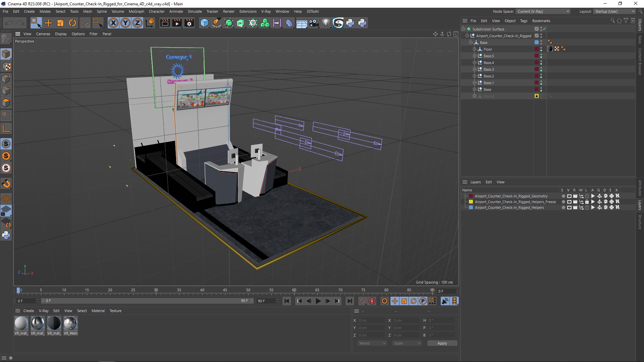Toggle Z axis lock
The height and width of the screenshot is (362, 644).
click(x=138, y=23)
